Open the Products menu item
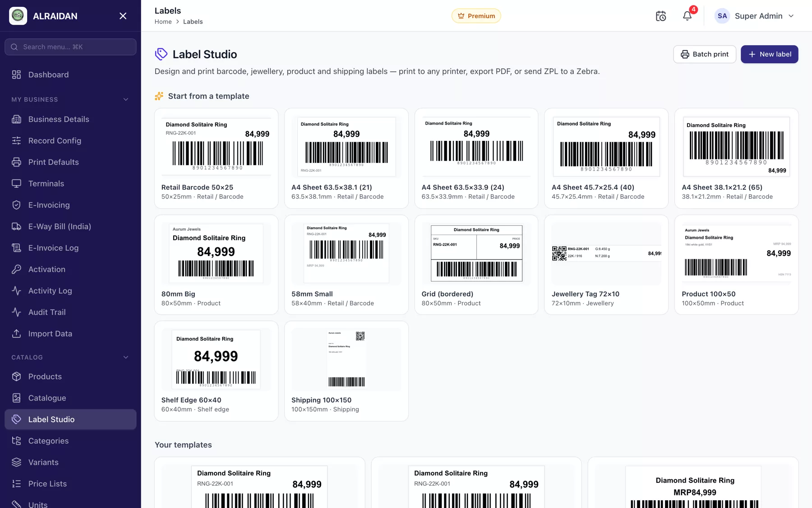Image resolution: width=812 pixels, height=508 pixels. 70,377
